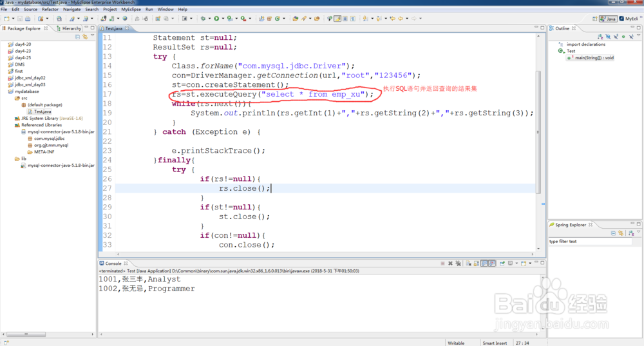
Task: Close the Test.java editor tab
Action: pos(127,28)
